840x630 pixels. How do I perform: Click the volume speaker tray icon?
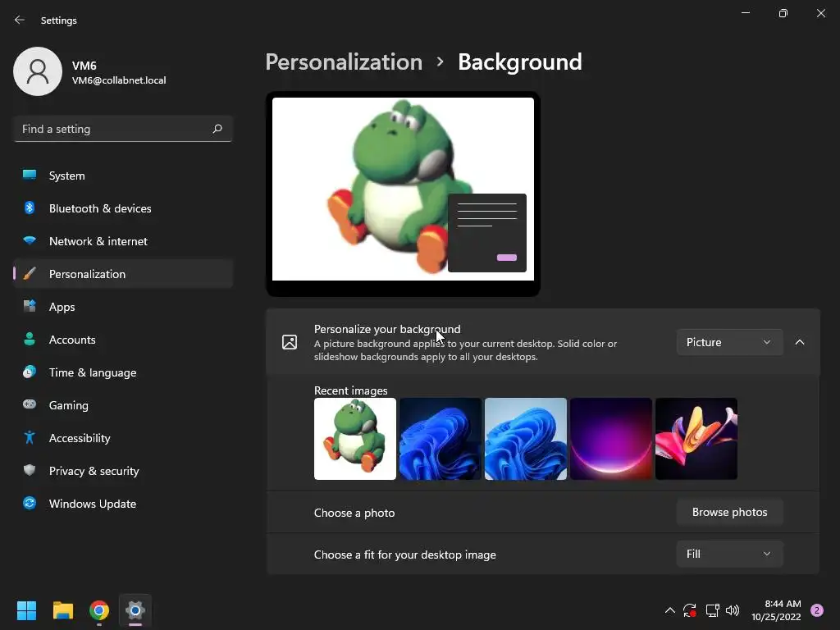pos(733,610)
